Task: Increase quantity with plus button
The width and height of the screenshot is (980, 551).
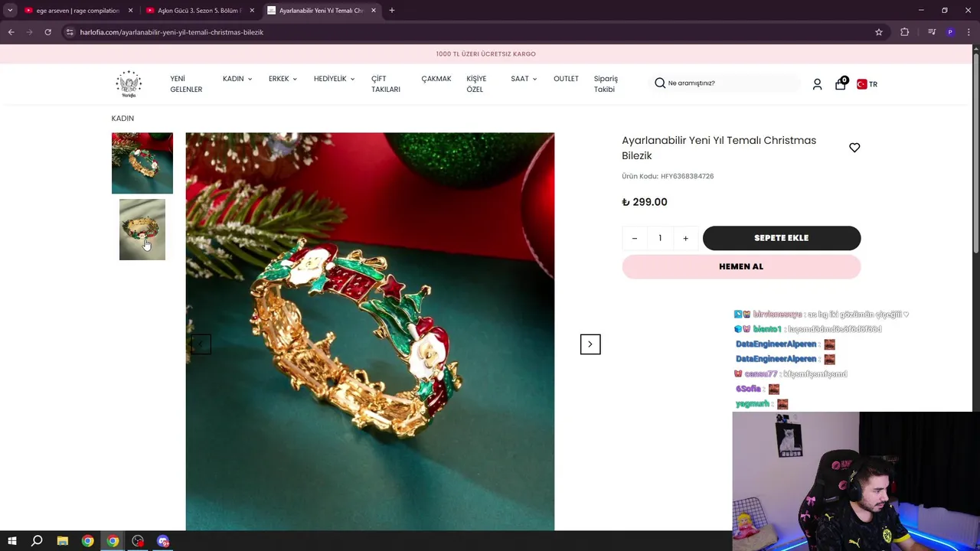Action: coord(685,238)
